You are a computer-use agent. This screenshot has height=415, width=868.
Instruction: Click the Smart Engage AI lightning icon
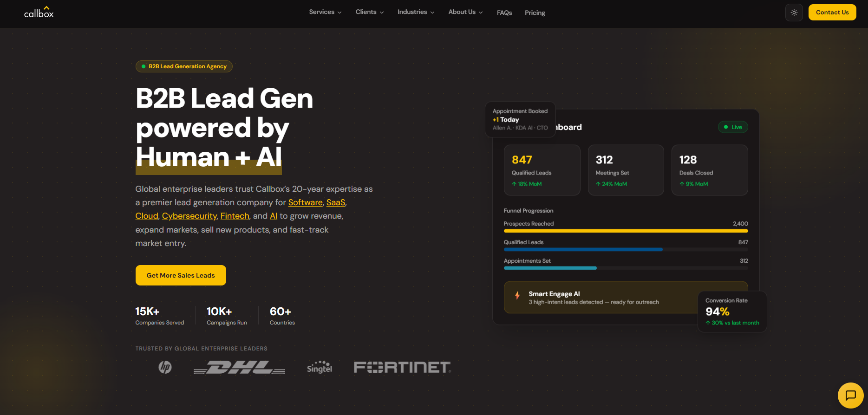[x=517, y=295]
